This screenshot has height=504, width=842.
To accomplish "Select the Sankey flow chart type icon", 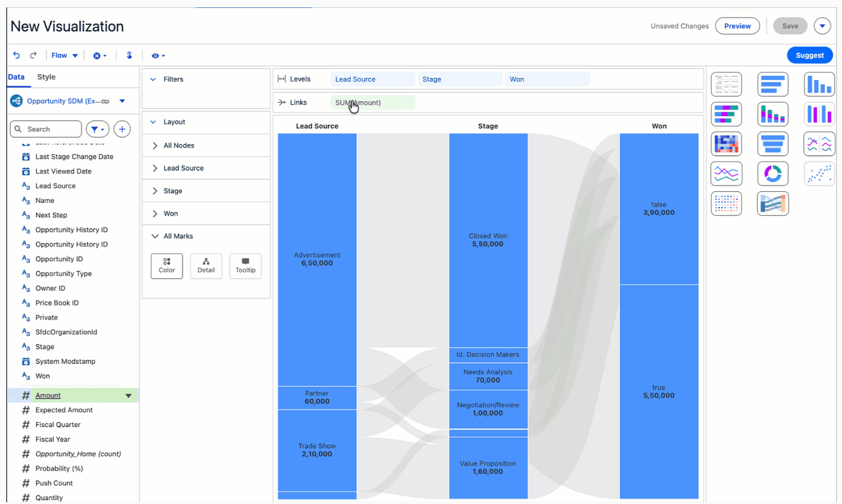I will tap(773, 203).
